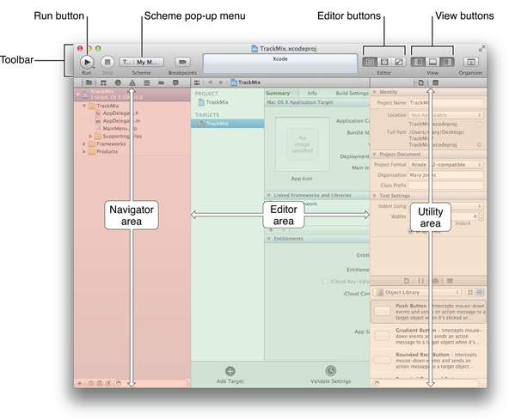The image size is (509, 420).
Task: Go back in editor history
Action: tap(210, 82)
